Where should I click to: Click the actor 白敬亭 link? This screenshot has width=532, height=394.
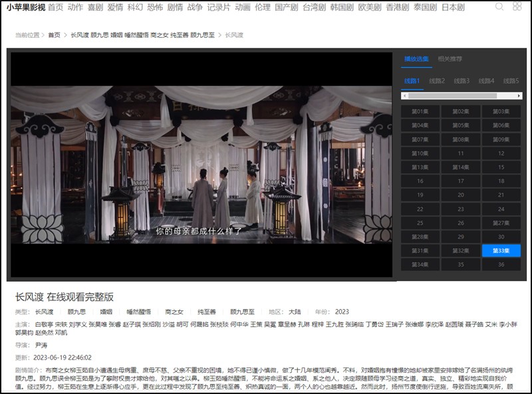click(x=44, y=324)
